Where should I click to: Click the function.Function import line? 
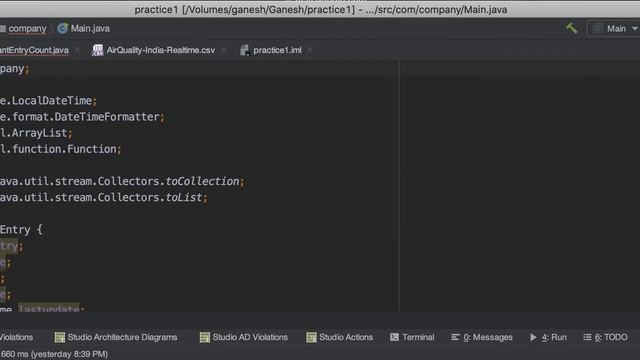60,149
